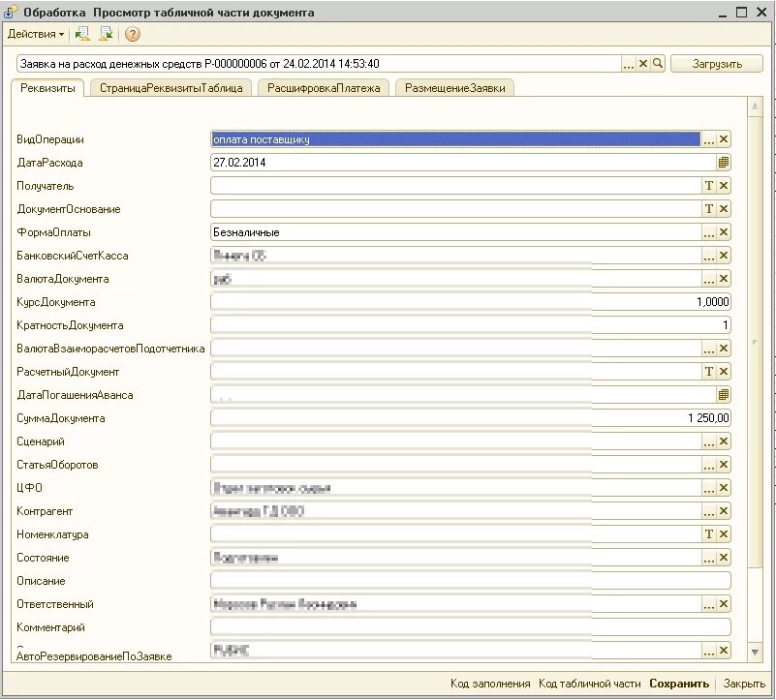Open selection for Ответственный
This screenshot has width=776, height=700.
[x=709, y=604]
